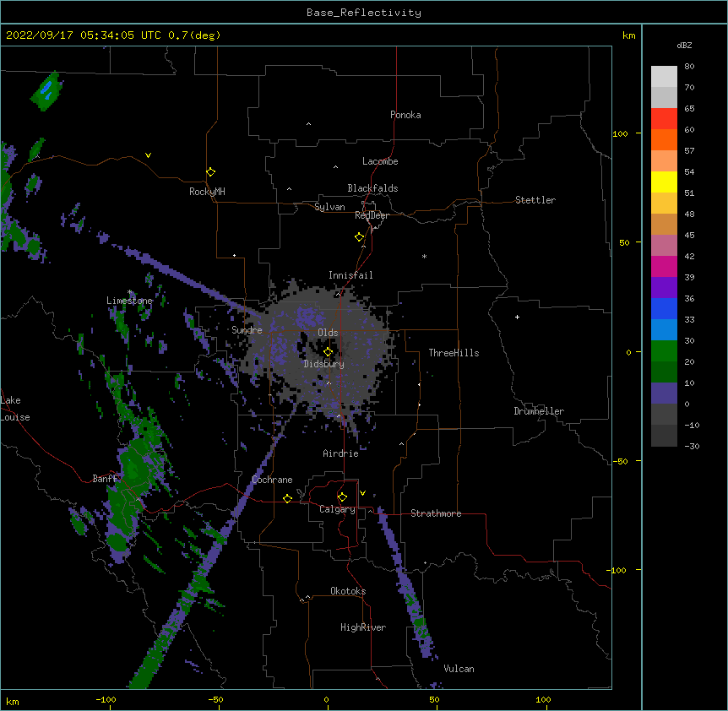Screen dimensions: 728x711
Task: Click the Olds label
Action: 328,333
